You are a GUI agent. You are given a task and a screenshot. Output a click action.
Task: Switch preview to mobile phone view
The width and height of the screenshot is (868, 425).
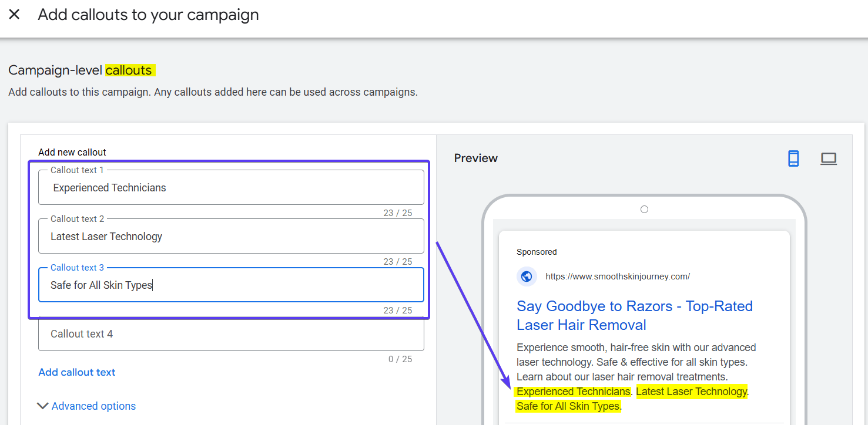pos(793,158)
